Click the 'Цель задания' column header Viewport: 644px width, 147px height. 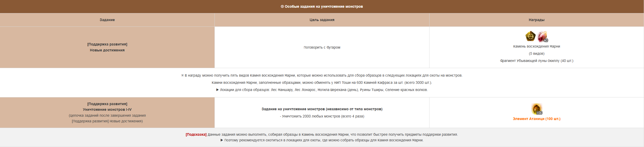click(x=322, y=20)
